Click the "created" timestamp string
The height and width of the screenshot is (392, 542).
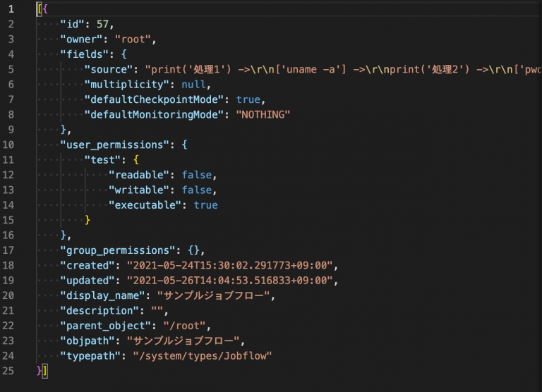[x=229, y=266]
